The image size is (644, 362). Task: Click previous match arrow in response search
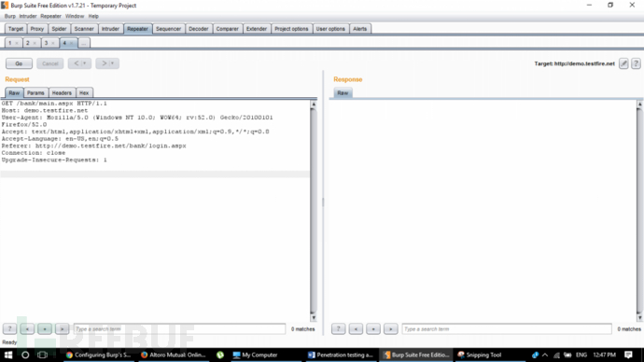(x=356, y=328)
